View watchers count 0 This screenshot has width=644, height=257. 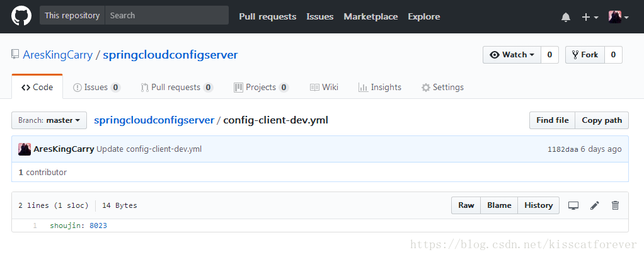pyautogui.click(x=550, y=55)
